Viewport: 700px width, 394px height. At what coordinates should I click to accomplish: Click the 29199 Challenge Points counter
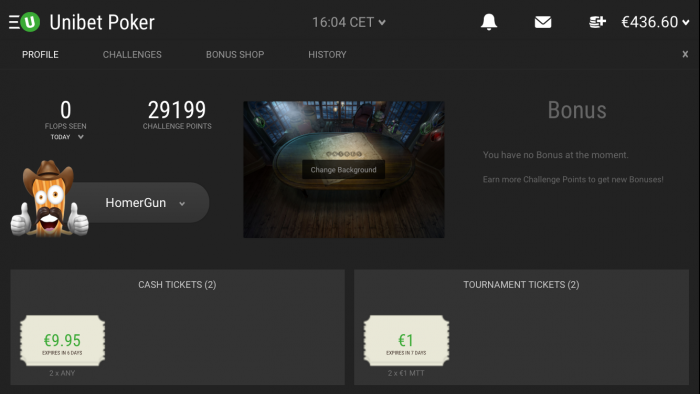(x=177, y=115)
